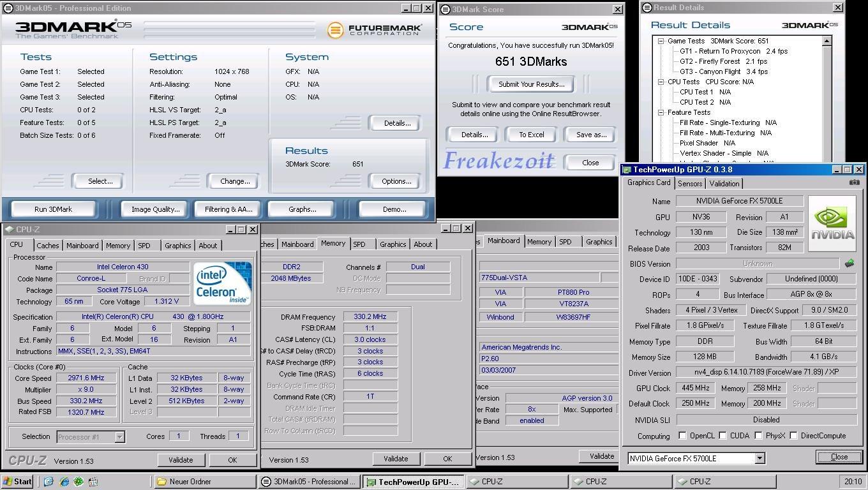Click the Show Desktop quick launch icon

[x=49, y=482]
